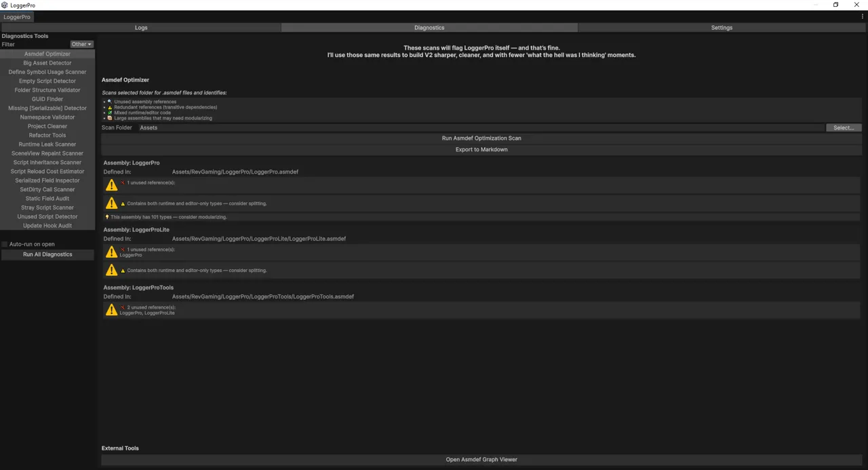Open the Folder Structure Validator
Viewport: 868px width, 470px height.
[x=47, y=90]
